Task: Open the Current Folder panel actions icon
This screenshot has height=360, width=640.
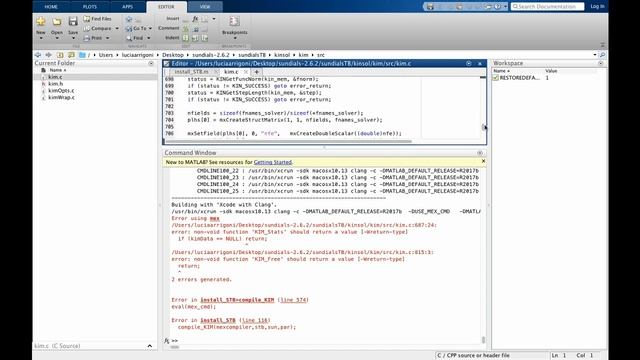Action: click(151, 63)
